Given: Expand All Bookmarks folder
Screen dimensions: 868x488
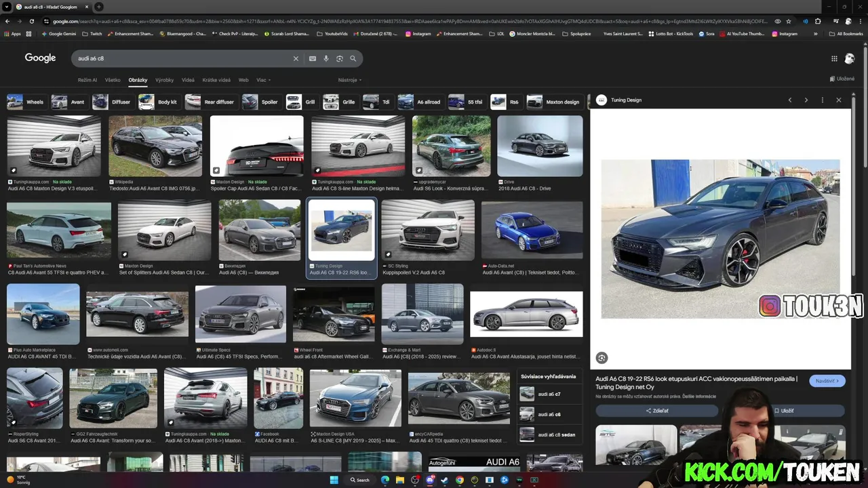Looking at the screenshot, I should (x=846, y=34).
